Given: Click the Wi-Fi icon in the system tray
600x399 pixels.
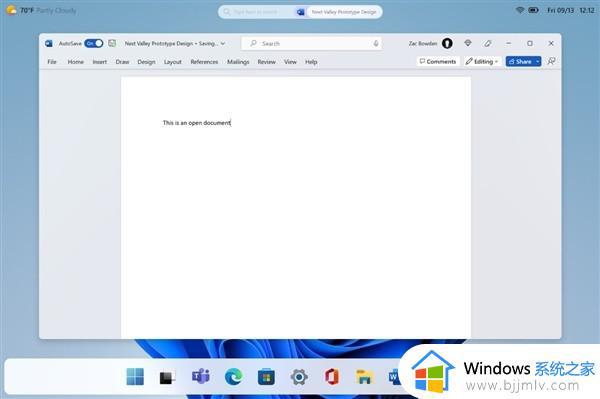Looking at the screenshot, I should point(519,10).
